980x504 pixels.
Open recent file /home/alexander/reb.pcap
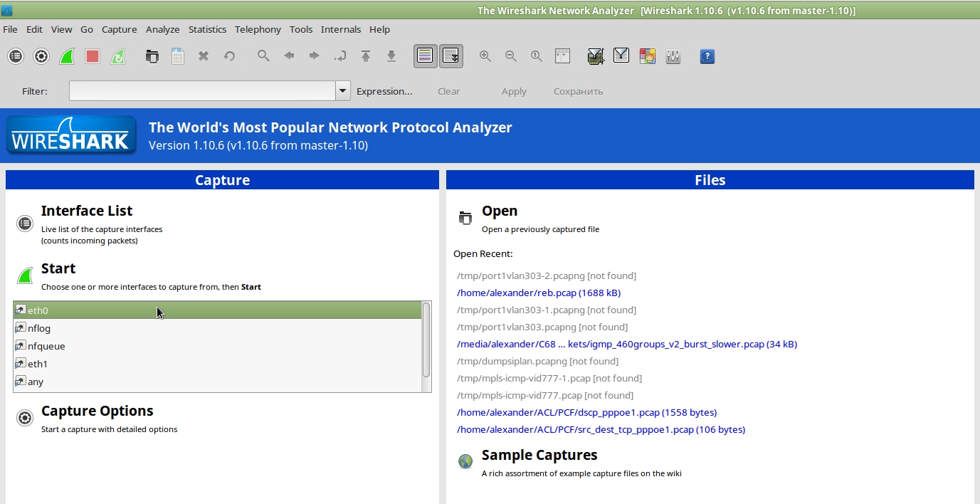pos(538,293)
